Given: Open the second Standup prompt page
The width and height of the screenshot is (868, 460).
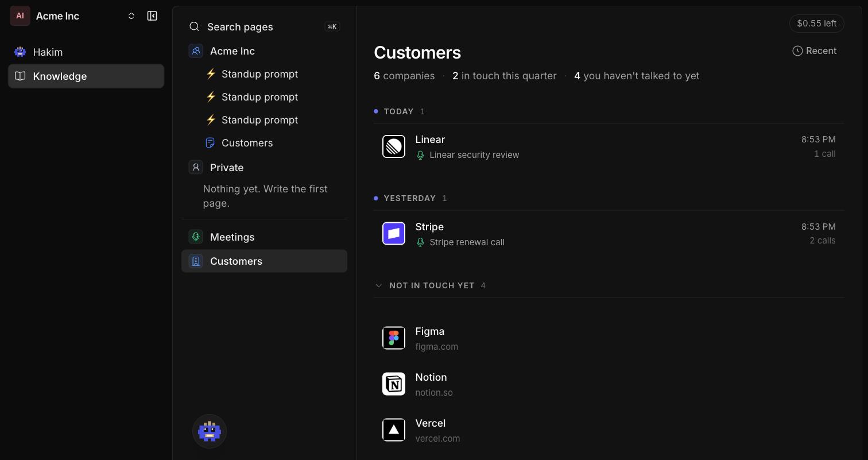Looking at the screenshot, I should pyautogui.click(x=264, y=97).
